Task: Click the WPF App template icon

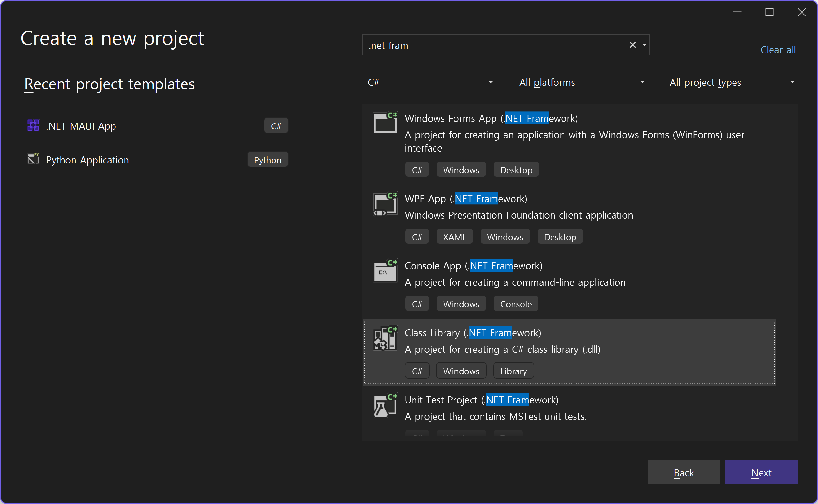Action: click(x=385, y=204)
